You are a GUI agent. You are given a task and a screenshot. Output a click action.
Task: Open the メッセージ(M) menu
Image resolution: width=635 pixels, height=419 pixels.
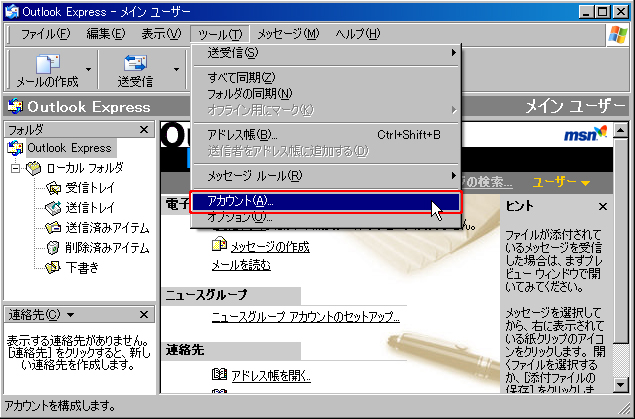(288, 34)
